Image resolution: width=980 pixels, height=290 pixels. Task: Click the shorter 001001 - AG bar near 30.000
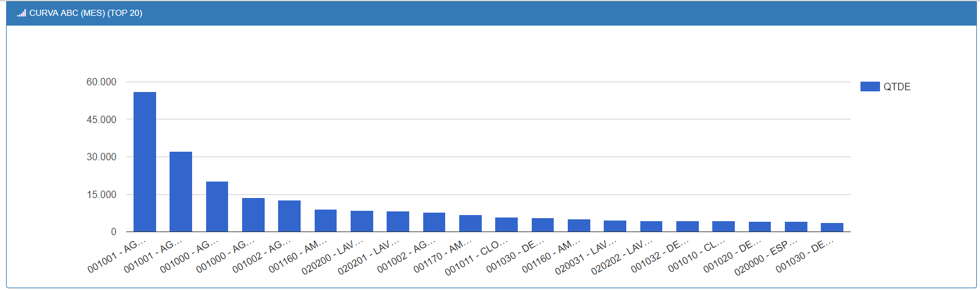(x=181, y=192)
